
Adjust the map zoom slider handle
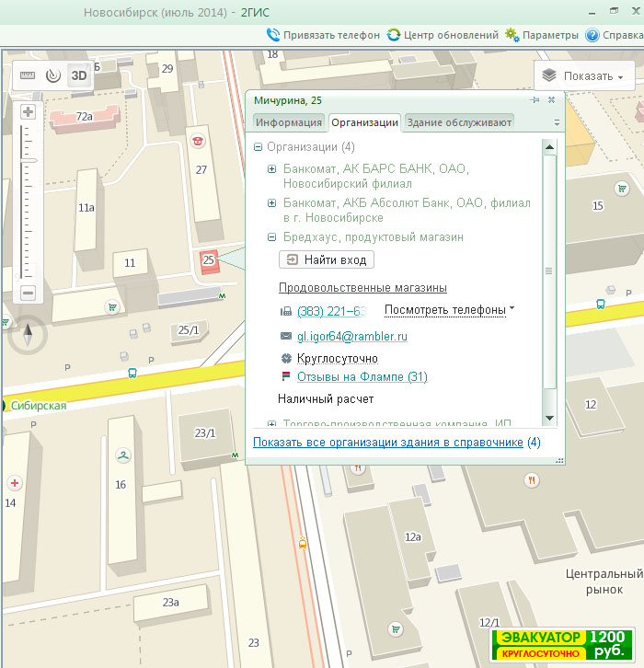coord(29,161)
